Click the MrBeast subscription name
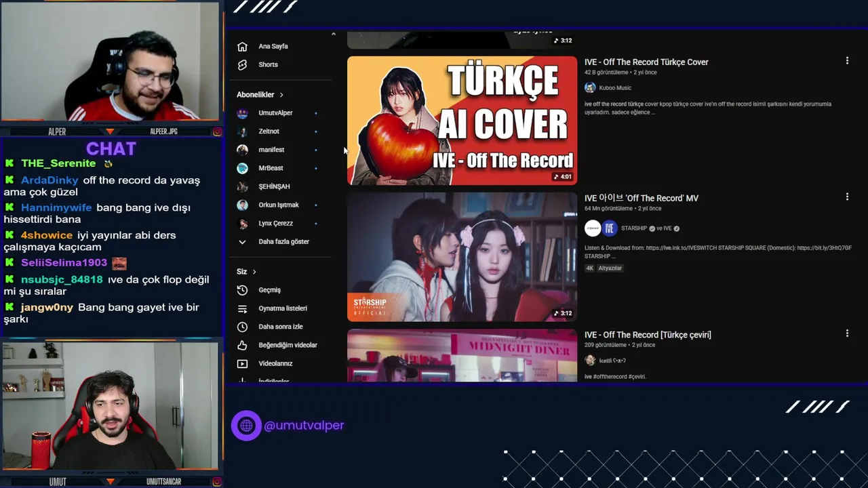 (x=271, y=169)
